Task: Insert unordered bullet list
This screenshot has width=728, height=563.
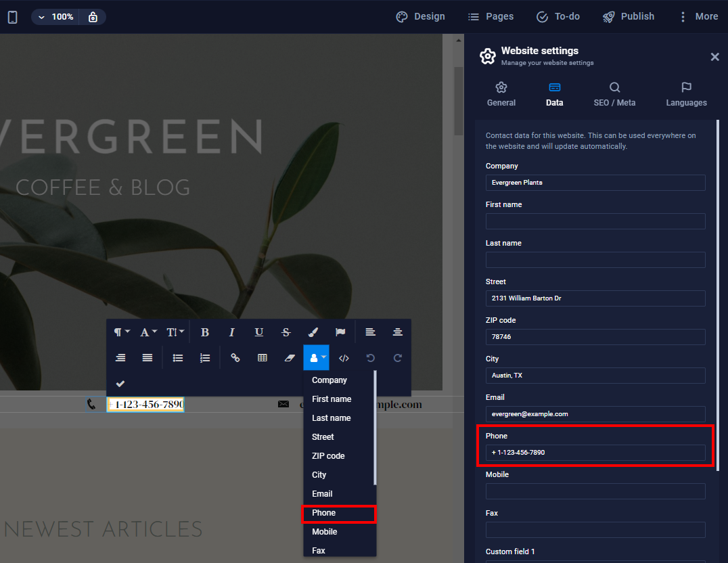Action: click(178, 358)
